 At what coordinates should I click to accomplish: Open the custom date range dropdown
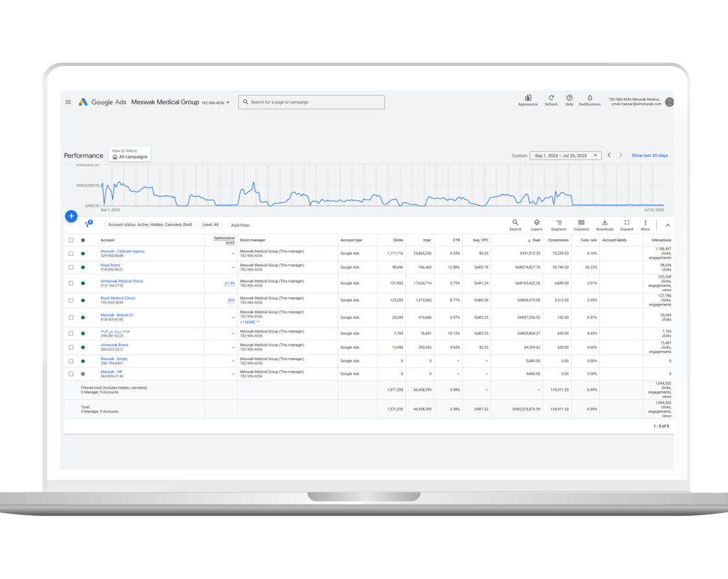click(x=565, y=156)
